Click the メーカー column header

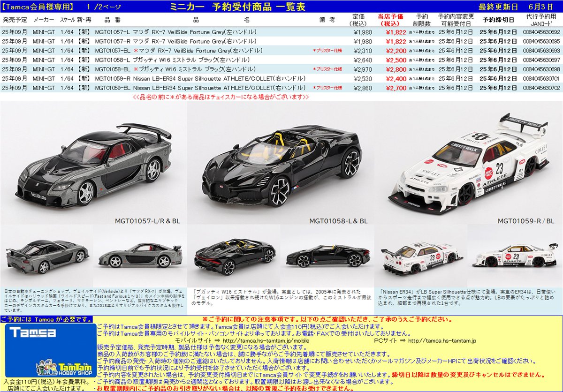coord(44,20)
